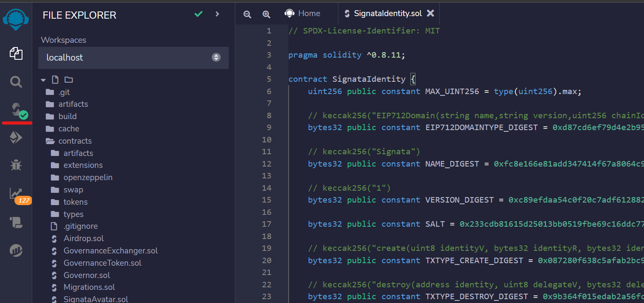Viewport: 644px width, 303px height.
Task: Expand the openzeppelin folder
Action: 88,178
